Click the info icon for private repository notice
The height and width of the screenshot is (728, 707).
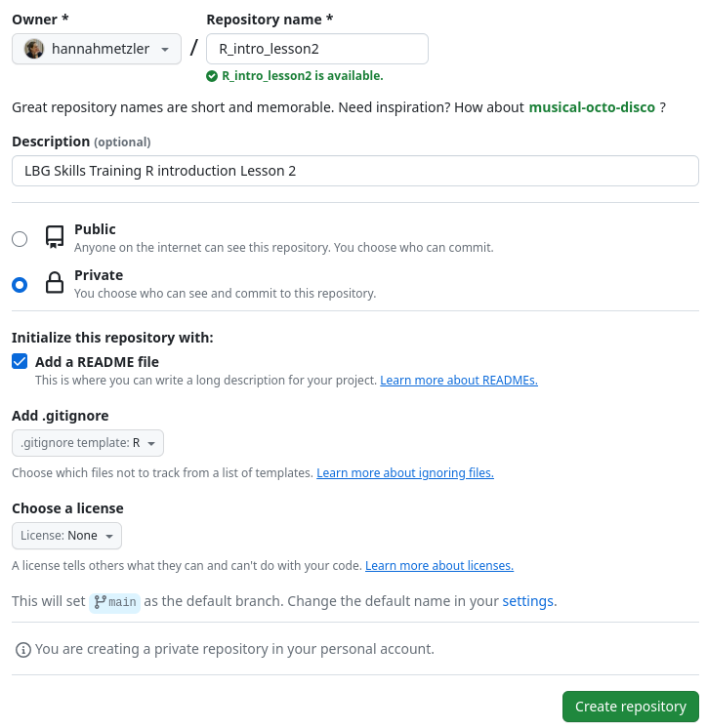point(22,649)
